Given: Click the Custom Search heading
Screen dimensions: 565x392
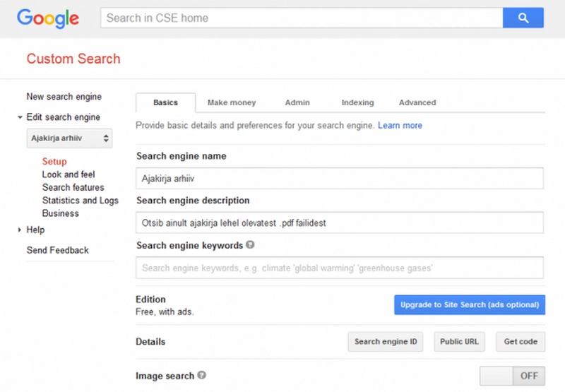Looking at the screenshot, I should coord(73,59).
